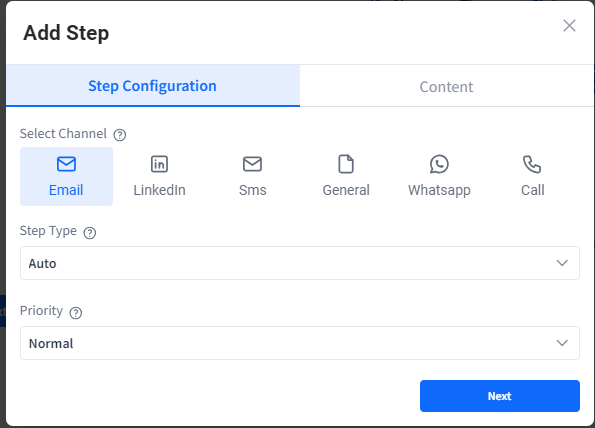This screenshot has height=428, width=595.
Task: Select the Call phone icon
Action: pyautogui.click(x=532, y=164)
